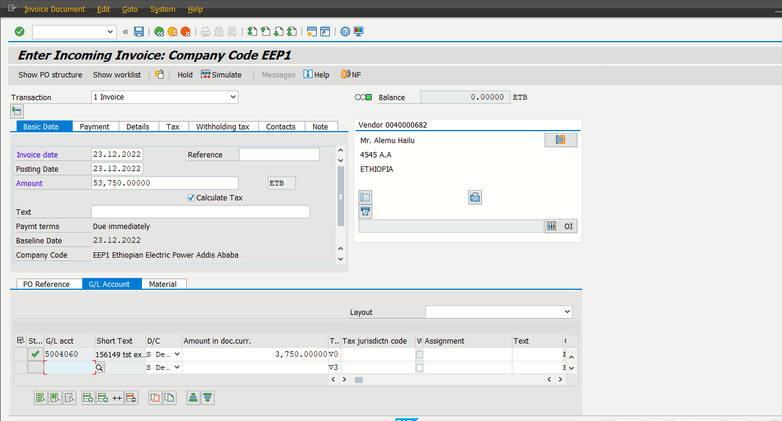Click the table settings icon left of St. column
The image size is (782, 421).
point(20,341)
